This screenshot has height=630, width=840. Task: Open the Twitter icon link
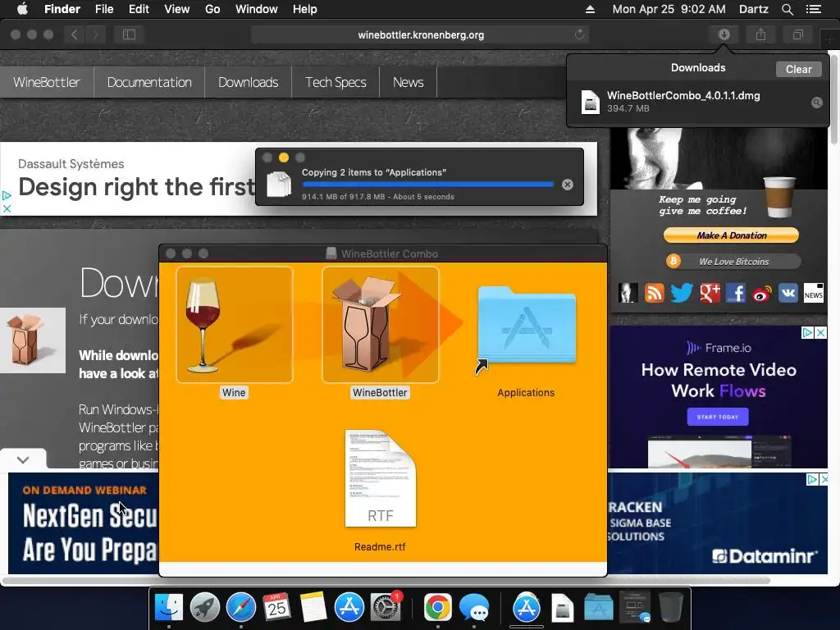point(682,293)
